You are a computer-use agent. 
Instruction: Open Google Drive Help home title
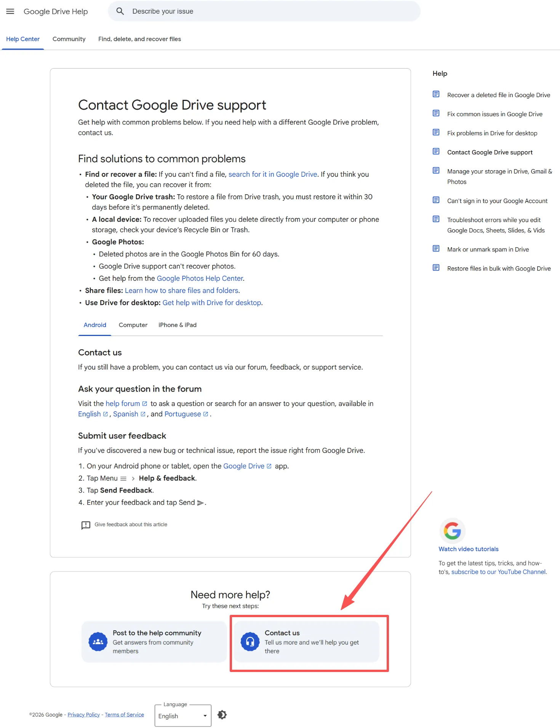click(56, 11)
